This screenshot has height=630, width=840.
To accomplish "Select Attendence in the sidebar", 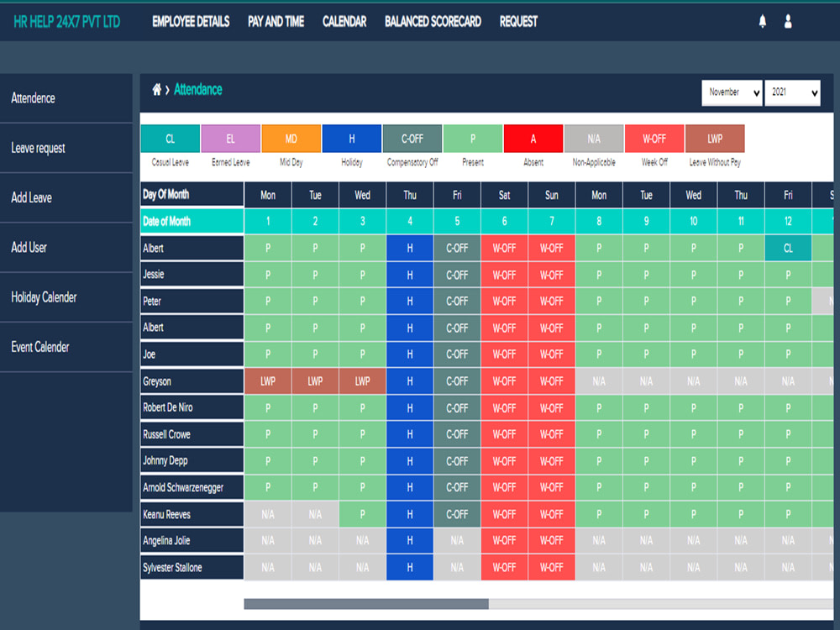I will point(66,98).
